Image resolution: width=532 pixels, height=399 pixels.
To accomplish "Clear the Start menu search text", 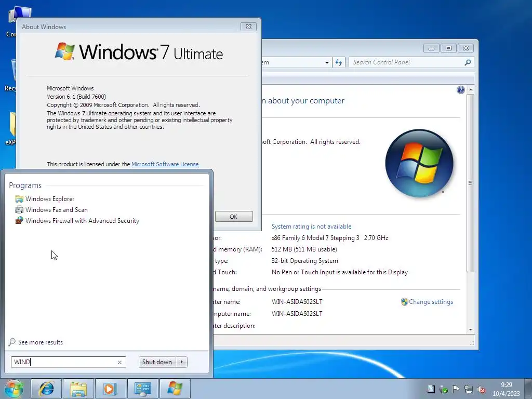I will (119, 362).
